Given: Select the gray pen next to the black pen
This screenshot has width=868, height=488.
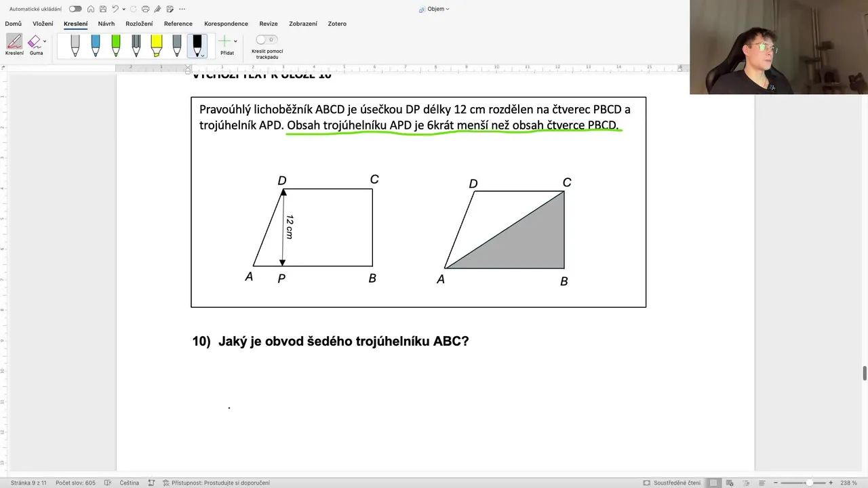Looking at the screenshot, I should (x=177, y=46).
